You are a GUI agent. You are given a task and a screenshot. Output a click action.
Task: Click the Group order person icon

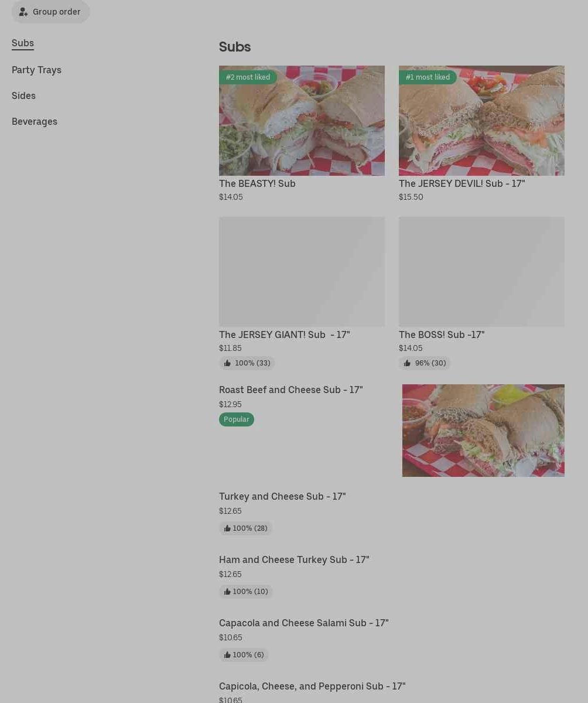(x=23, y=12)
